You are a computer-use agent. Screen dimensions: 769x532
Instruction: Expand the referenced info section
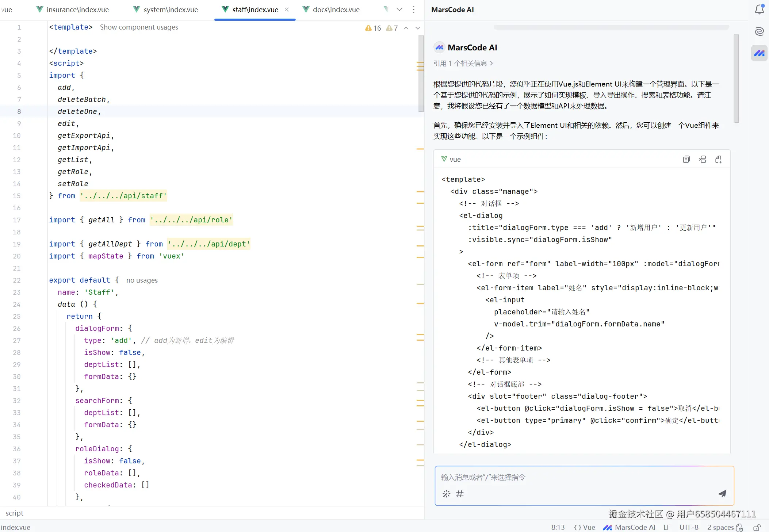[x=463, y=63]
